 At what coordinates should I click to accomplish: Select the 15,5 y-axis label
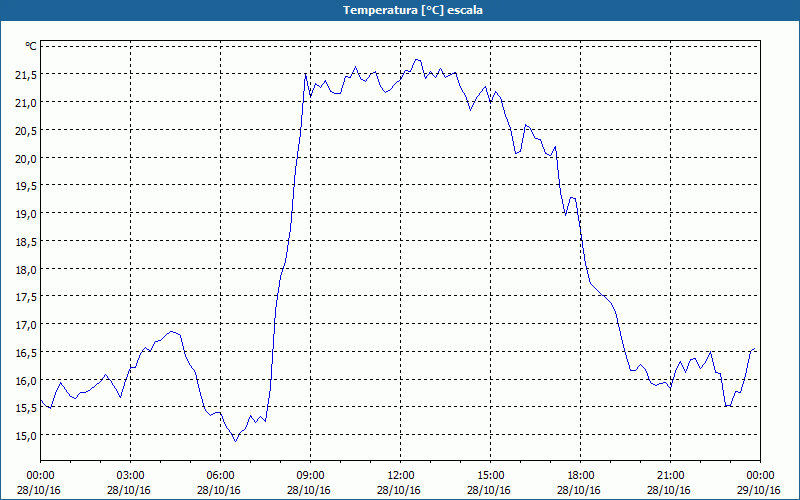click(x=27, y=408)
